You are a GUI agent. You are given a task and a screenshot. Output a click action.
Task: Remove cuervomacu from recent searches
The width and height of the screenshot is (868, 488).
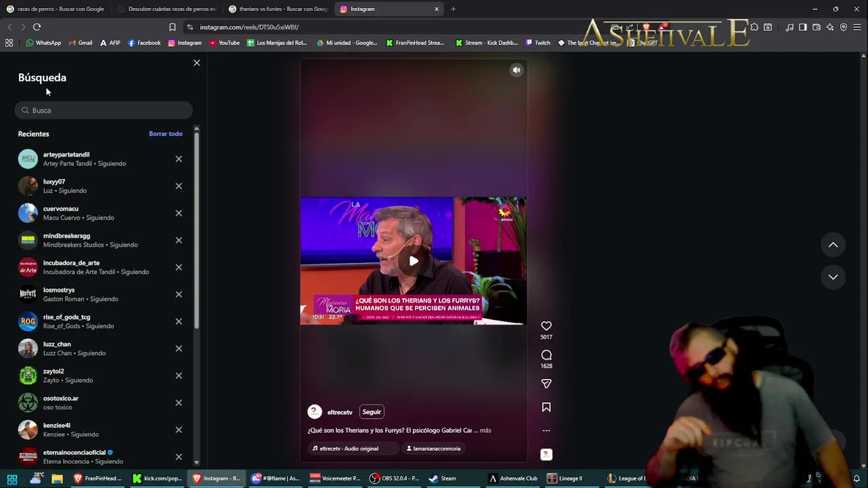[179, 213]
